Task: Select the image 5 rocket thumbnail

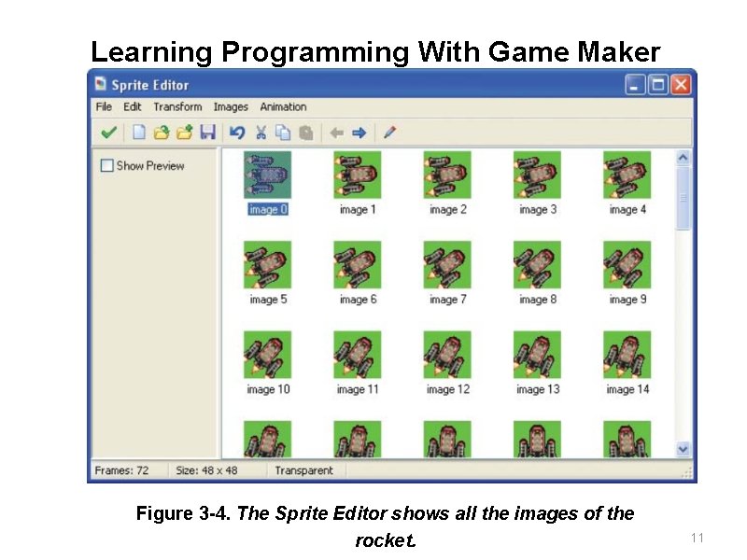Action: 267,265
